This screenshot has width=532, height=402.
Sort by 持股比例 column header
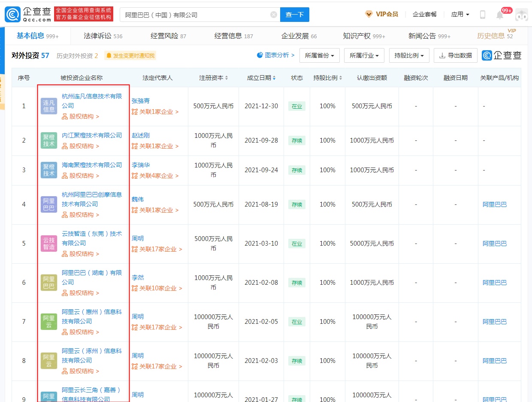click(x=327, y=78)
